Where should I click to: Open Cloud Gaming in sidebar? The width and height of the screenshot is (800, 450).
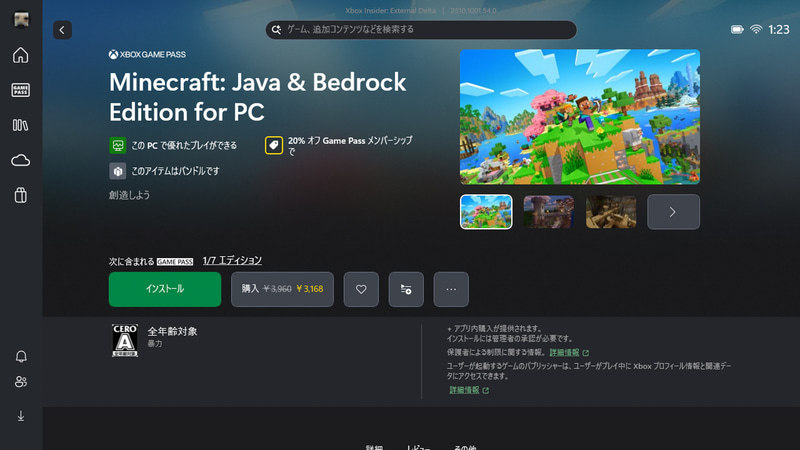(21, 160)
